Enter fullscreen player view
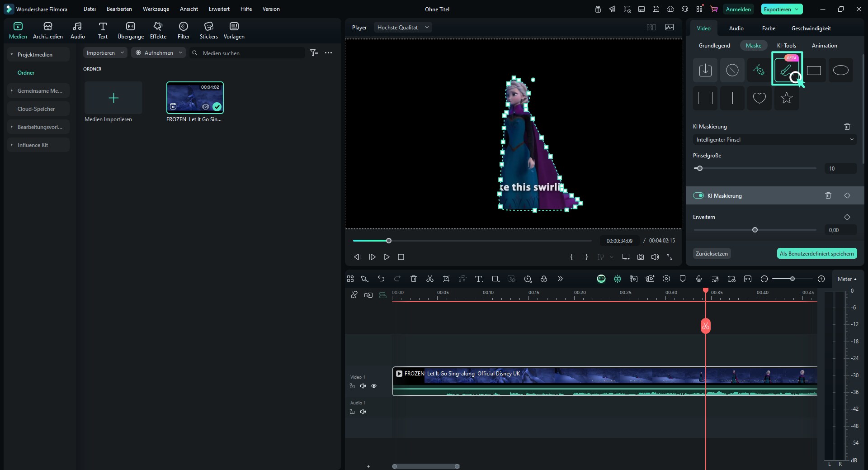The height and width of the screenshot is (470, 868). [670, 257]
